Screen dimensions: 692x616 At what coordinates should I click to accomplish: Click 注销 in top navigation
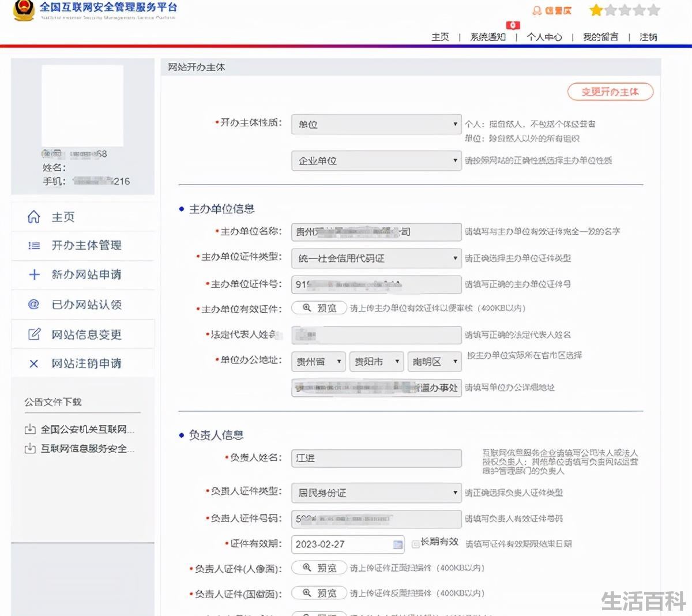(x=648, y=37)
